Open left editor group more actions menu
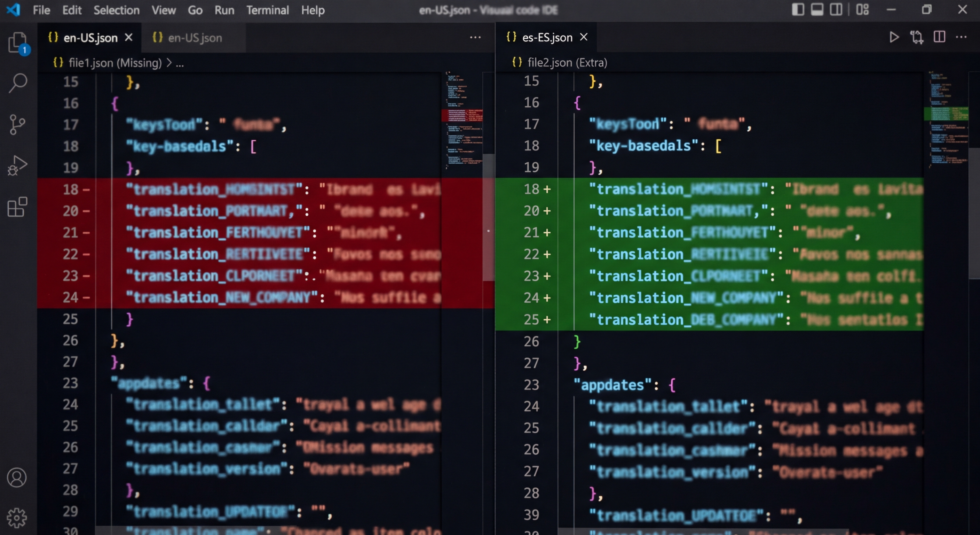This screenshot has width=980, height=535. point(475,37)
